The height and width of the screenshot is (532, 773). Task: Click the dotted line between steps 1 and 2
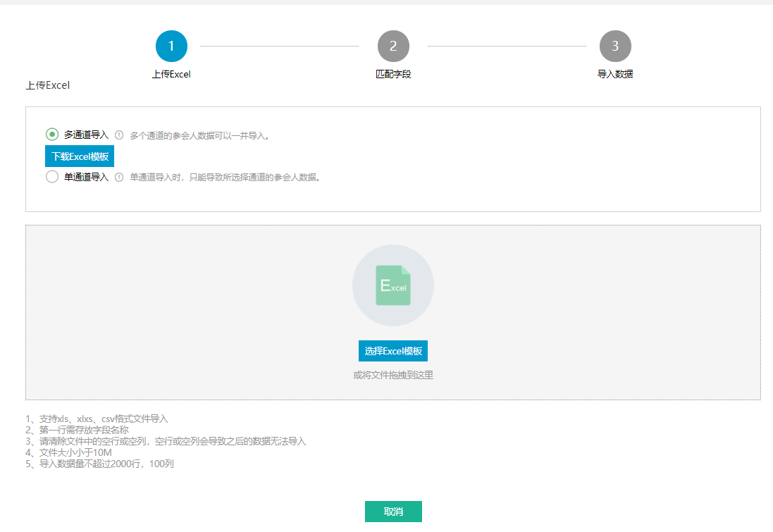tap(280, 47)
